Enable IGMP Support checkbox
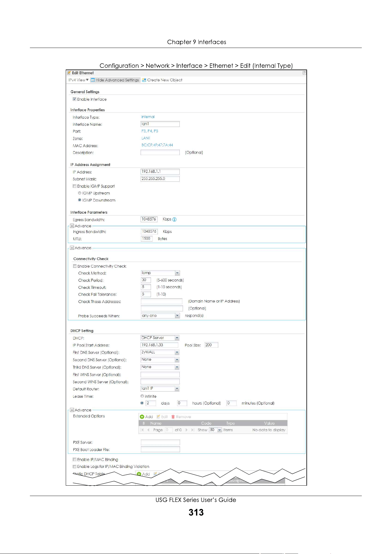The height and width of the screenshot is (554, 392). [75, 186]
